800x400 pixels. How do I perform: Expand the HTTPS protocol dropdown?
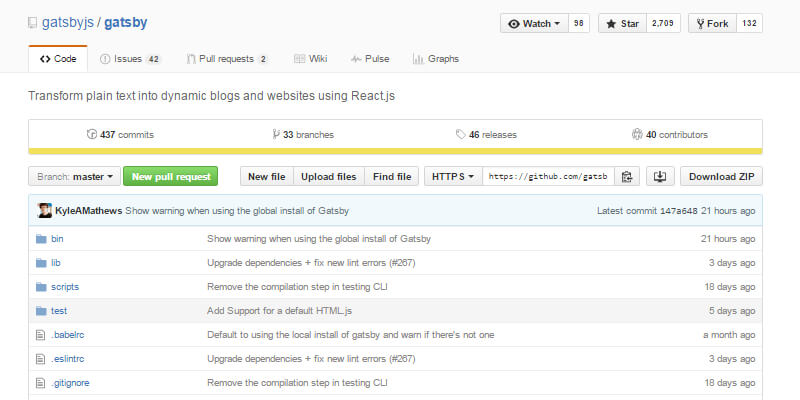453,177
